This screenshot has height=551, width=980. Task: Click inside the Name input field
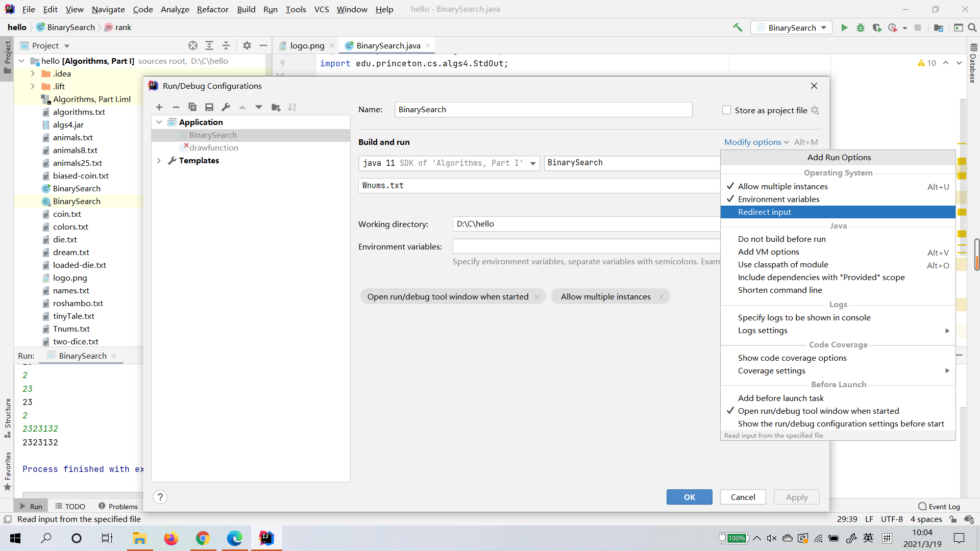point(544,110)
